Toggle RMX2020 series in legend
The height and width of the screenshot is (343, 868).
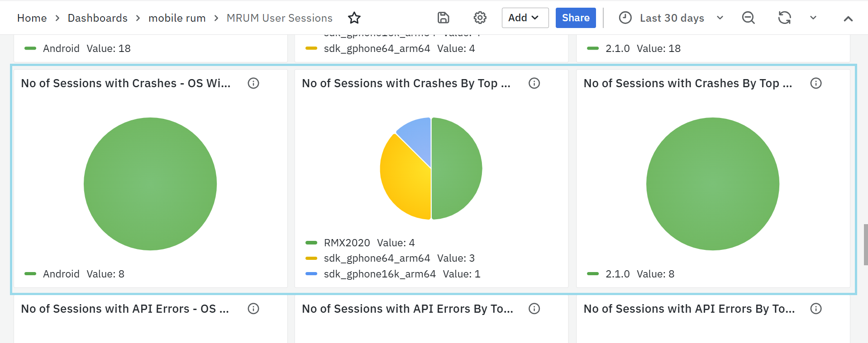(347, 243)
